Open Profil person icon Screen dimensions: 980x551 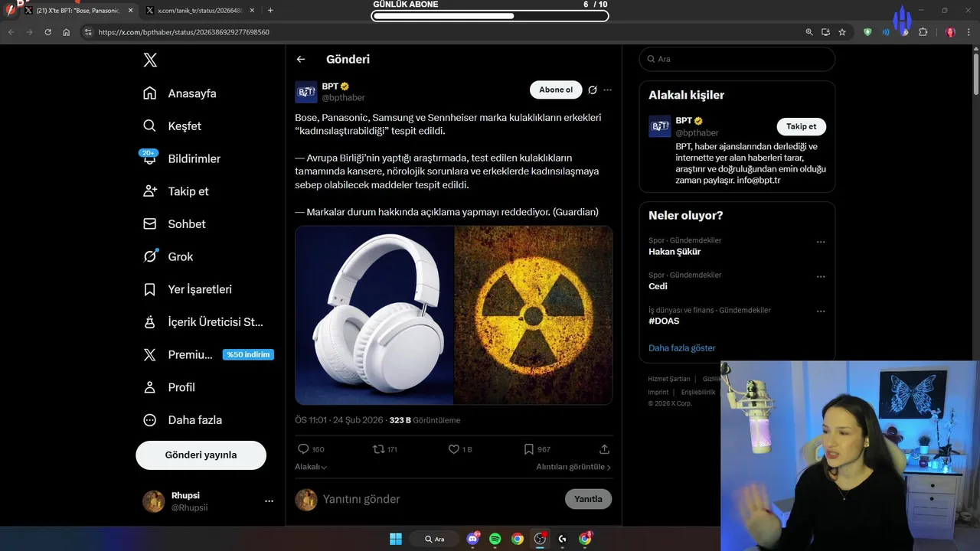click(150, 387)
